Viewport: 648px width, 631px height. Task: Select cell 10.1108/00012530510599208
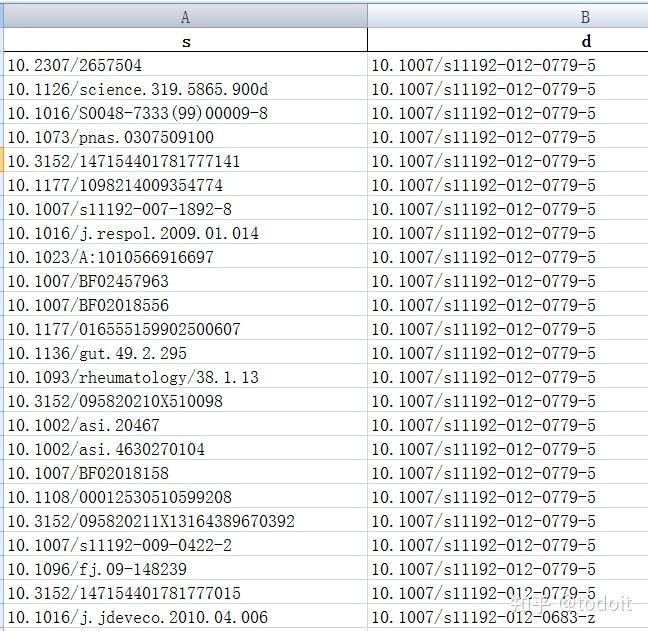click(185, 495)
